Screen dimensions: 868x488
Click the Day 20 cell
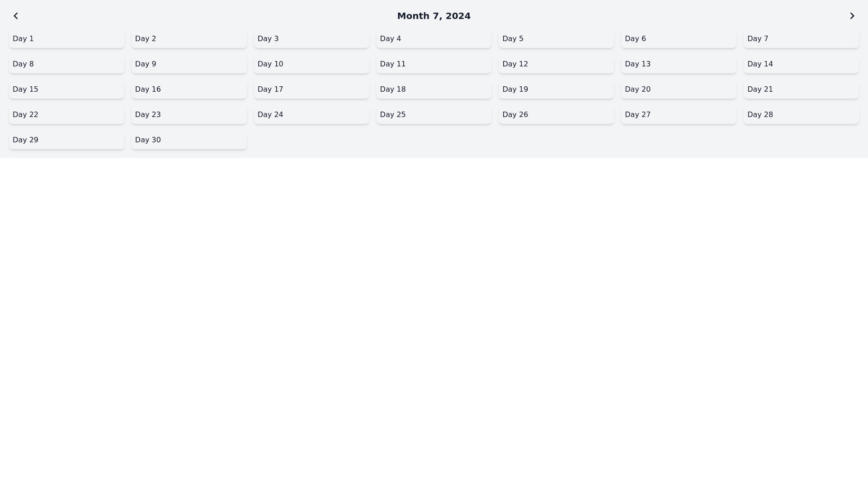[x=678, y=89]
